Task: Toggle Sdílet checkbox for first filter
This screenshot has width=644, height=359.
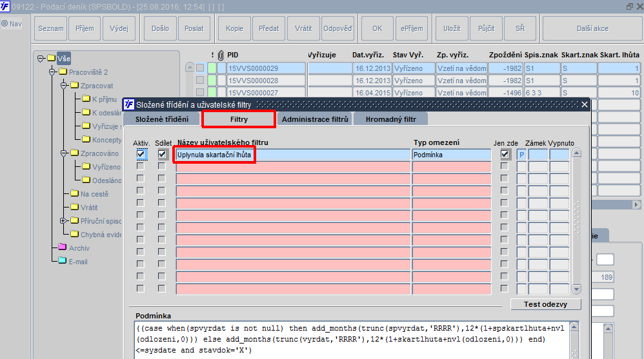Action: point(162,154)
